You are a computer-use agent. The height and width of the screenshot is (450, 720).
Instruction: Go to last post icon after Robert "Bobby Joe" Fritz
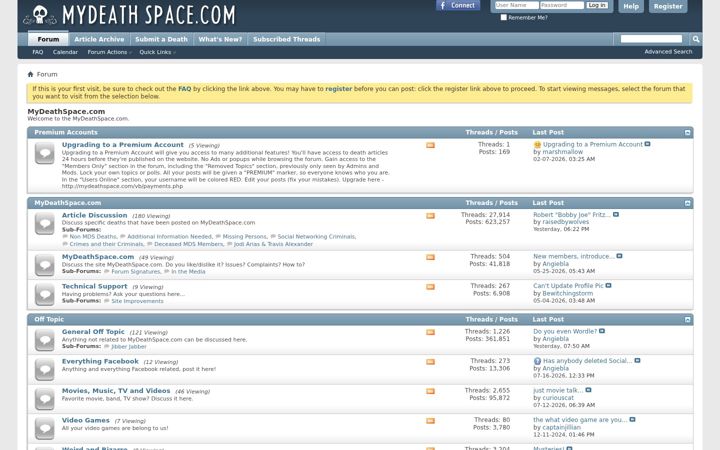point(616,214)
